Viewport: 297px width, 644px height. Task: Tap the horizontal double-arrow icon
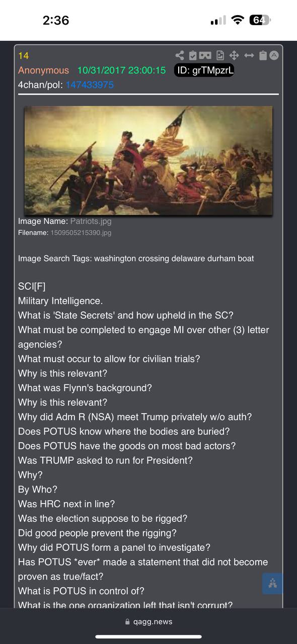coord(249,56)
